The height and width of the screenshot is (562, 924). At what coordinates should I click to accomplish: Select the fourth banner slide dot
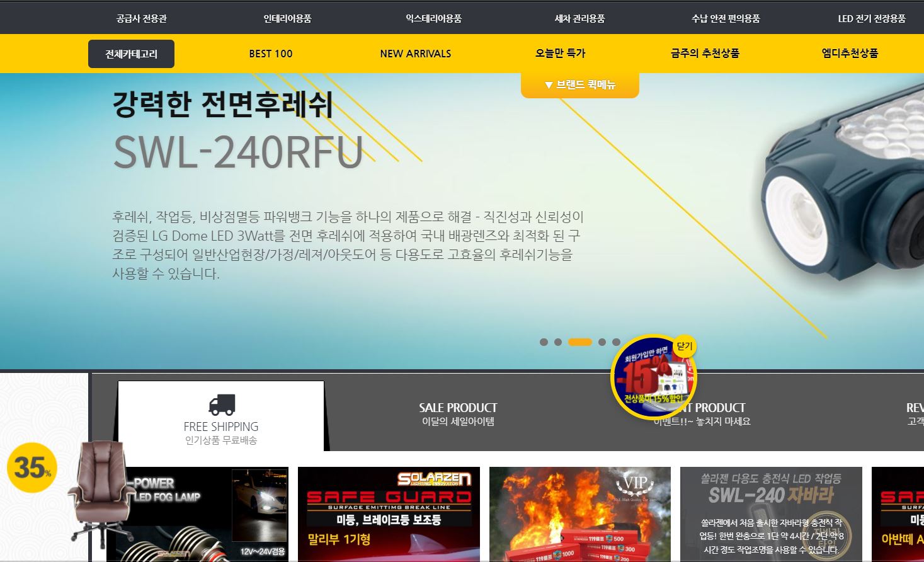pos(602,342)
